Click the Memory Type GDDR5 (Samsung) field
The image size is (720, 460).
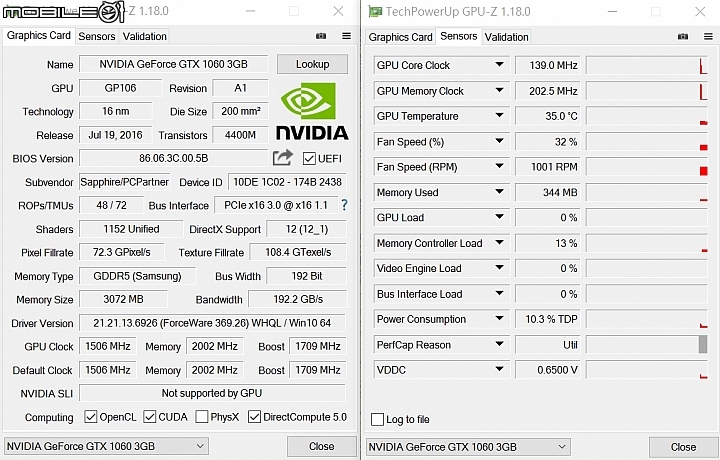(137, 276)
